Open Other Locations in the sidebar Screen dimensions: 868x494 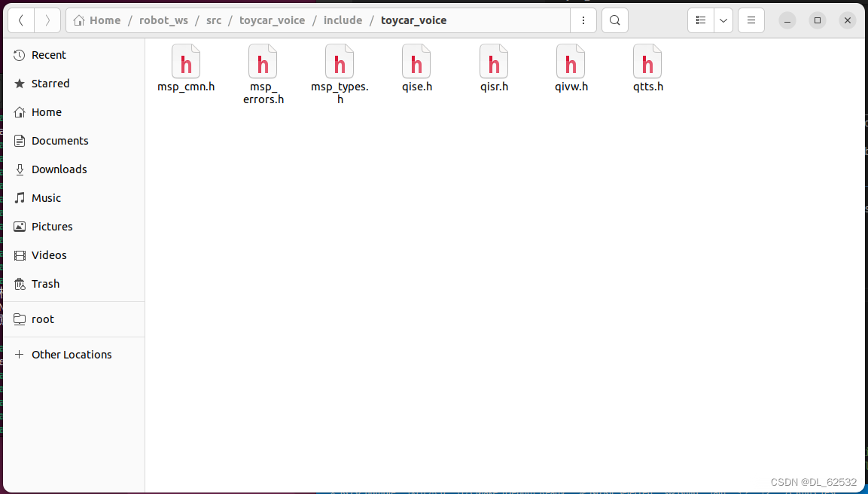coord(75,355)
